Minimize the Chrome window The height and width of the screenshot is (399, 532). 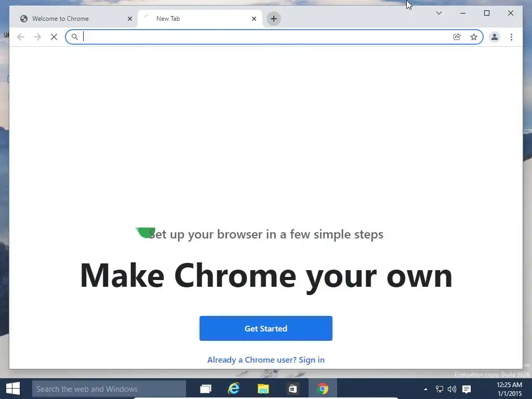point(463,13)
